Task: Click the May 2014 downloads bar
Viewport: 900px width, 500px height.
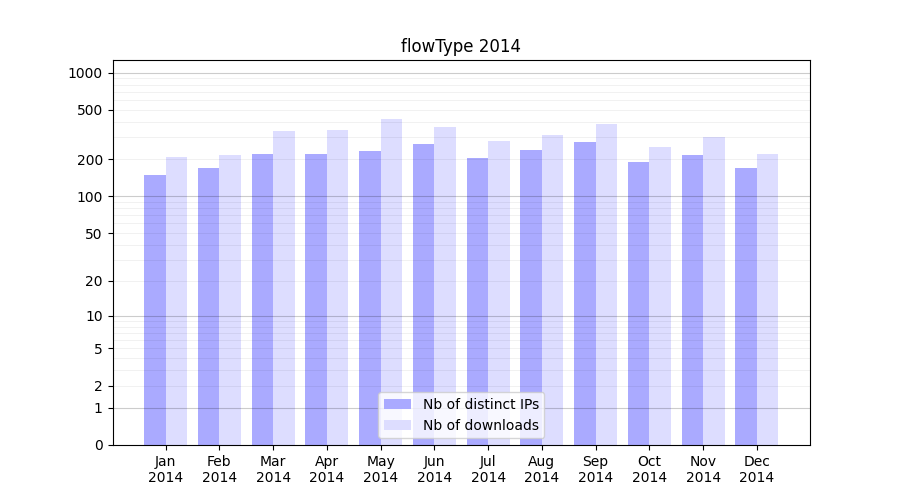Action: coord(391,282)
